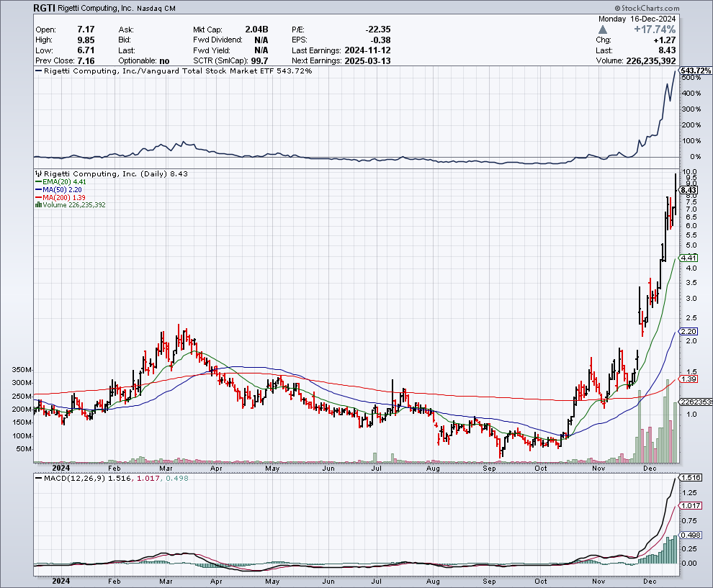Click the Nasdaq CM exchange label
The width and height of the screenshot is (713, 588).
point(156,9)
